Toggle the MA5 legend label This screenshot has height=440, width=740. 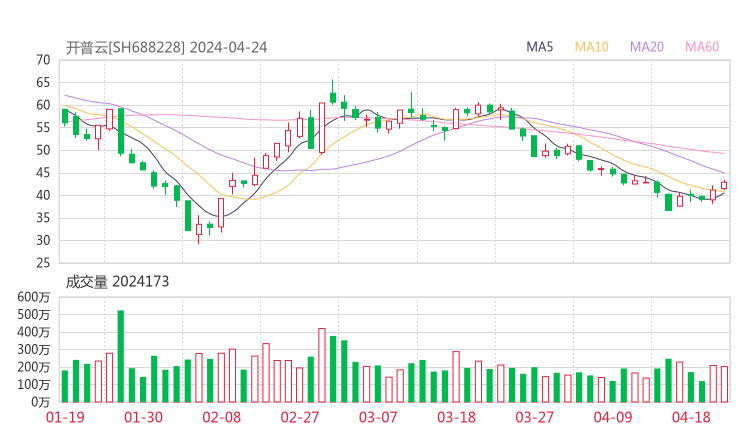coord(540,47)
